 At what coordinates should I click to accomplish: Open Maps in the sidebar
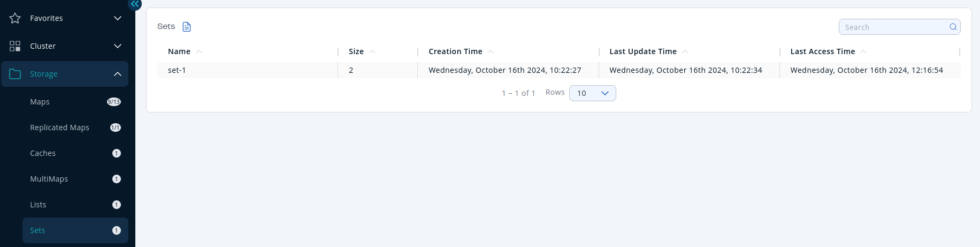pyautogui.click(x=40, y=102)
